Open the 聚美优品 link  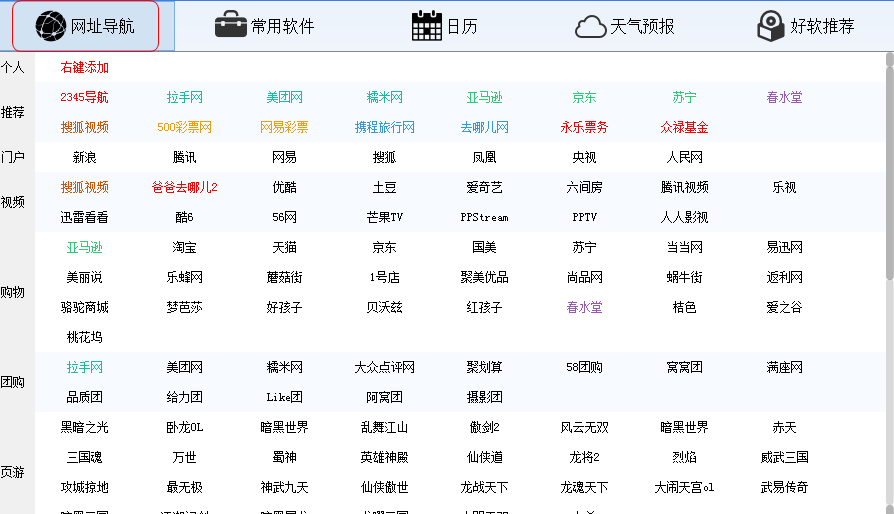484,278
